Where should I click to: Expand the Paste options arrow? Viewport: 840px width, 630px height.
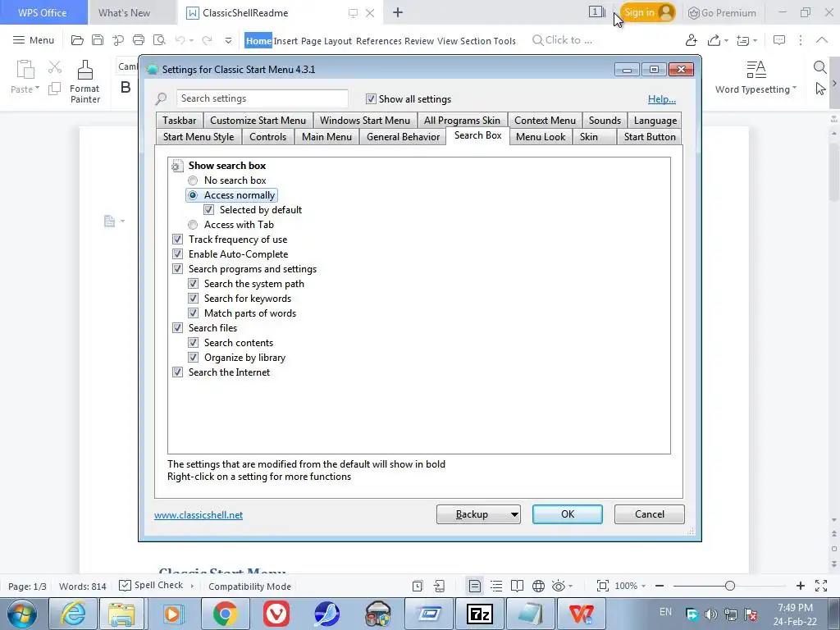pyautogui.click(x=37, y=89)
